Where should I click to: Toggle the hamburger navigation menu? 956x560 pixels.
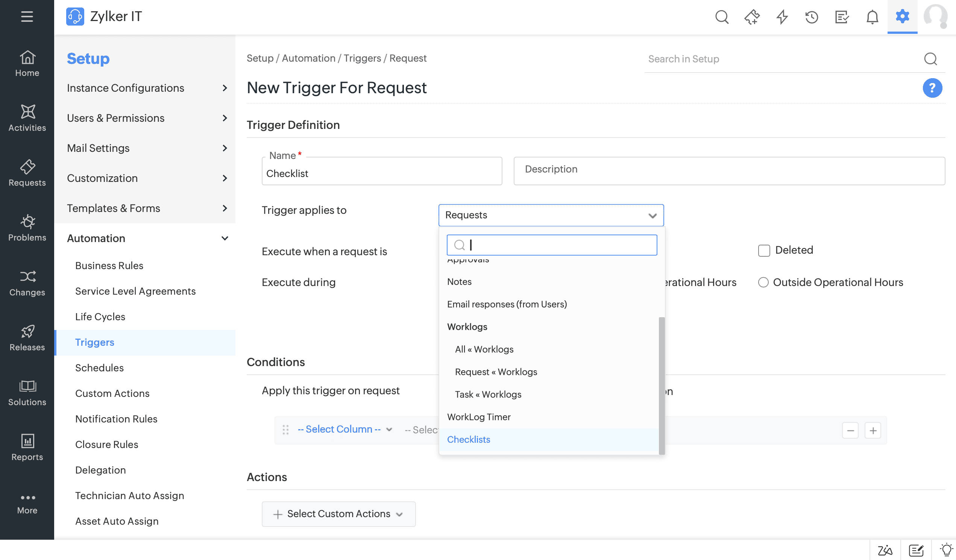click(27, 16)
